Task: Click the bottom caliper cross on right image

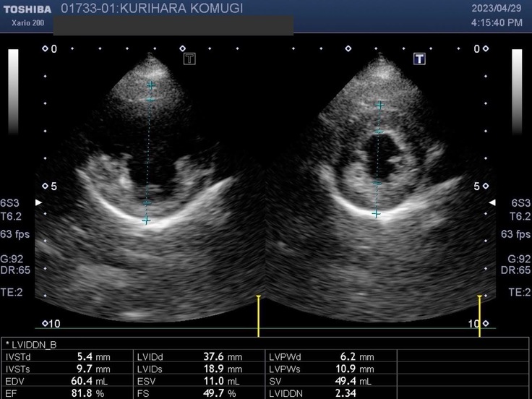Action: click(376, 213)
